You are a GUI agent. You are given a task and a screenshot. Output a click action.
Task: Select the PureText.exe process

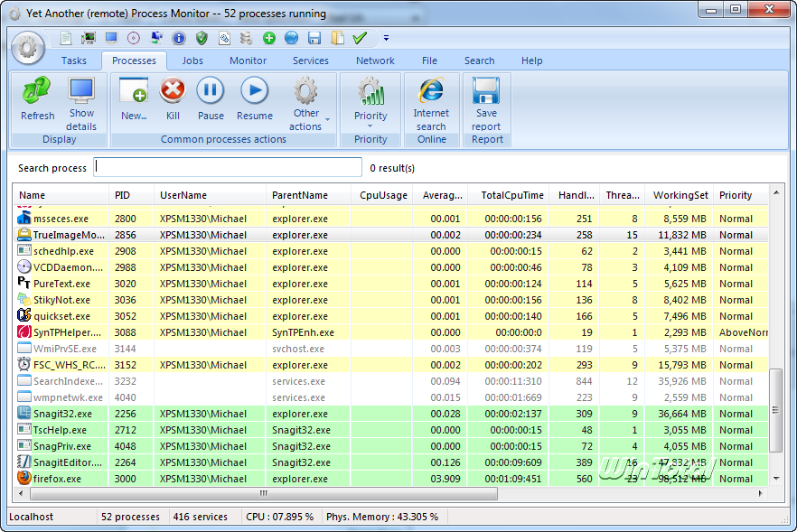coord(390,284)
